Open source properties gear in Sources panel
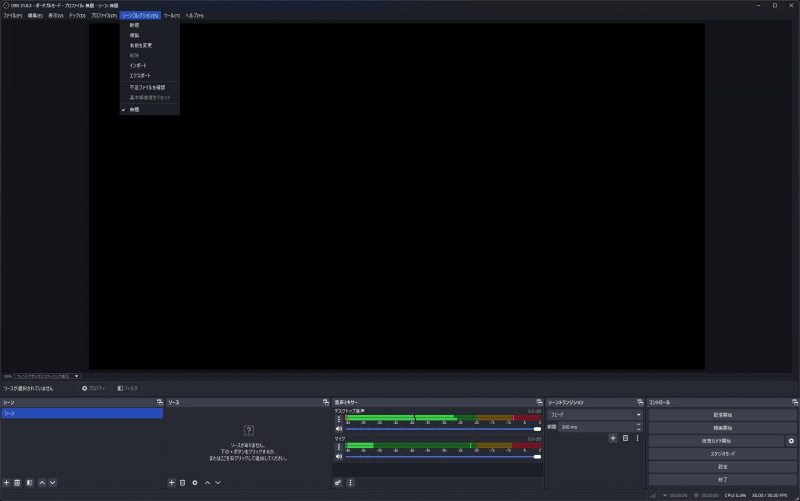The height and width of the screenshot is (501, 800). 195,483
